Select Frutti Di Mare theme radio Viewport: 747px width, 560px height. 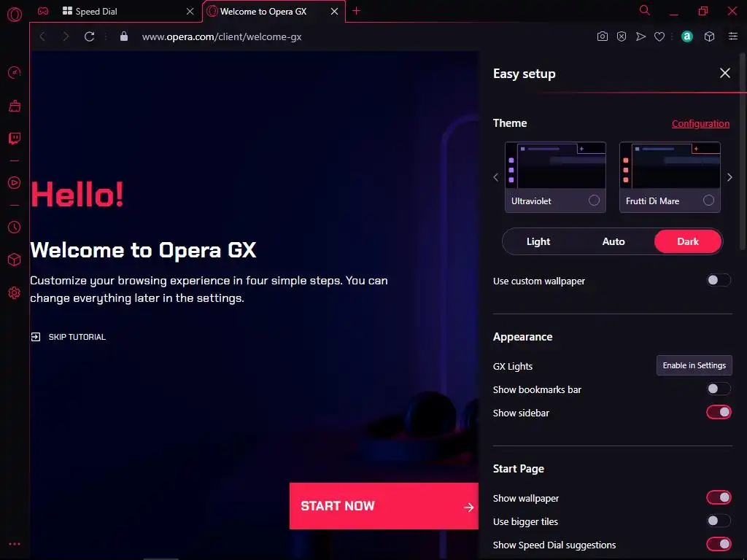click(x=708, y=201)
